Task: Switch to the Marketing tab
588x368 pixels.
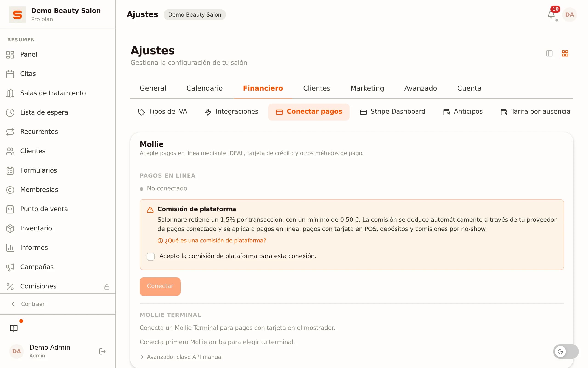Action: (367, 88)
